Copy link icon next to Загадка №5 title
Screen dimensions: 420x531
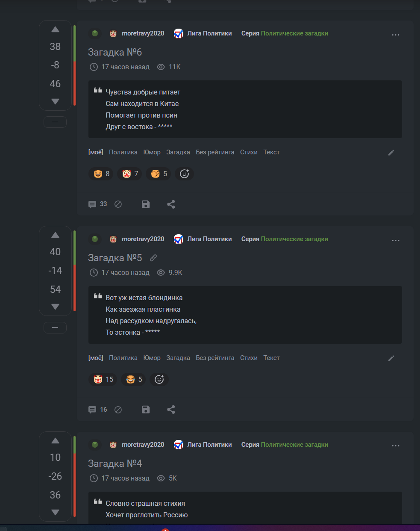click(153, 258)
